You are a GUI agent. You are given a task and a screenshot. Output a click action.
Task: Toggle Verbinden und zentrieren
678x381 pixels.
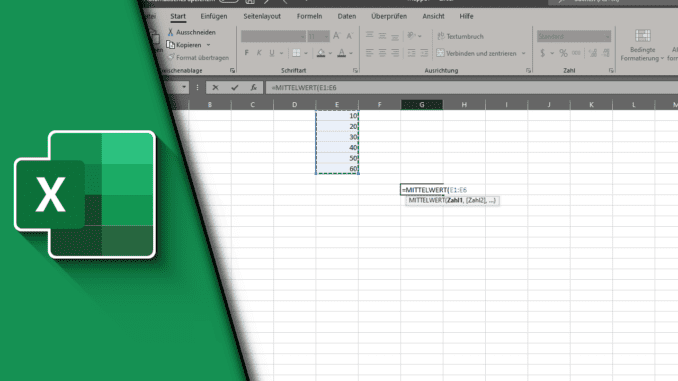click(476, 53)
